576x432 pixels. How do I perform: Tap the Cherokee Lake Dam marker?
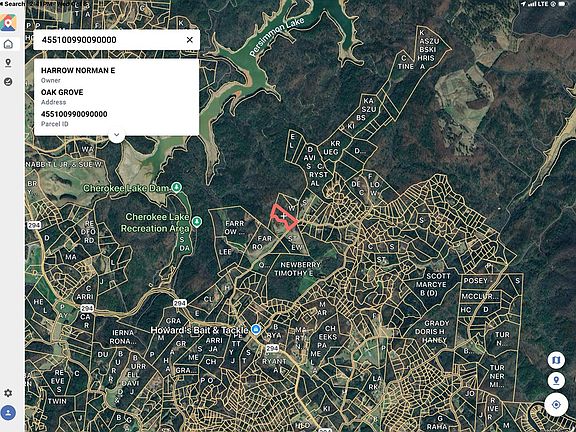[177, 187]
